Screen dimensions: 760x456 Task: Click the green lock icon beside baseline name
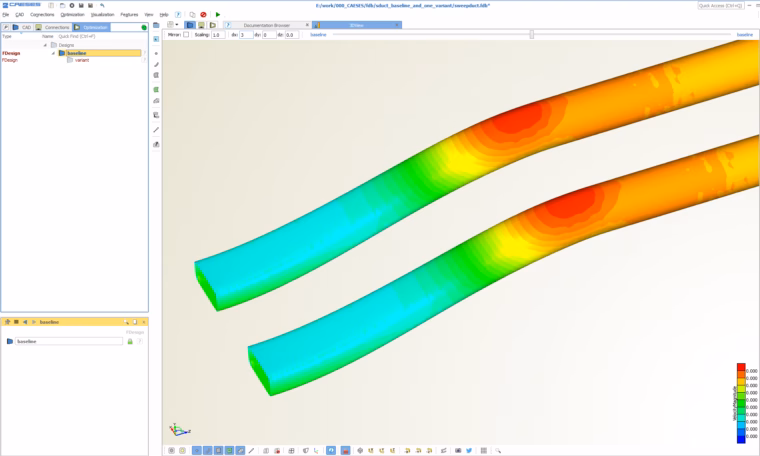[130, 342]
